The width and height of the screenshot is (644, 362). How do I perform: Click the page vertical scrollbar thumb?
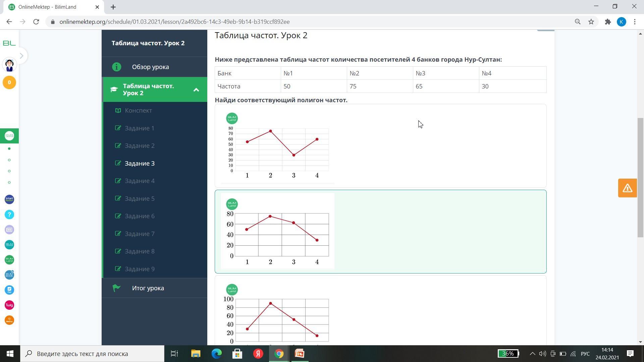(x=640, y=178)
